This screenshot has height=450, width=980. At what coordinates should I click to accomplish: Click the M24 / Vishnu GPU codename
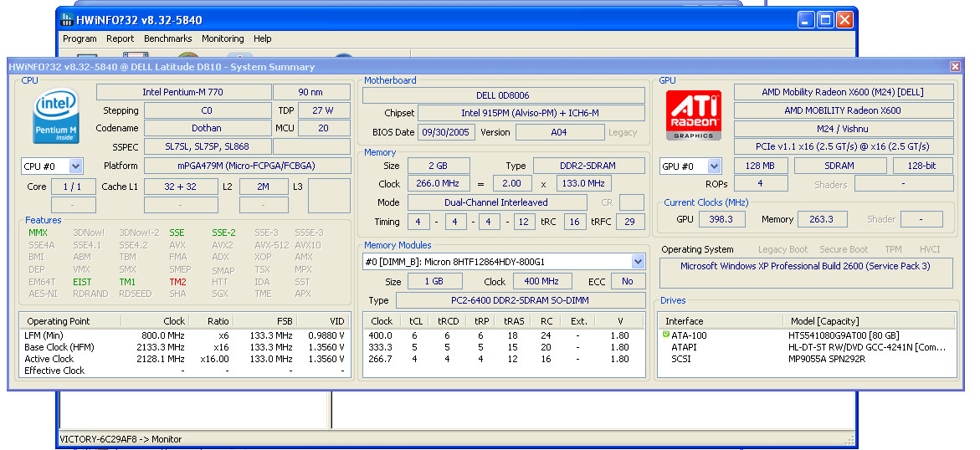844,129
